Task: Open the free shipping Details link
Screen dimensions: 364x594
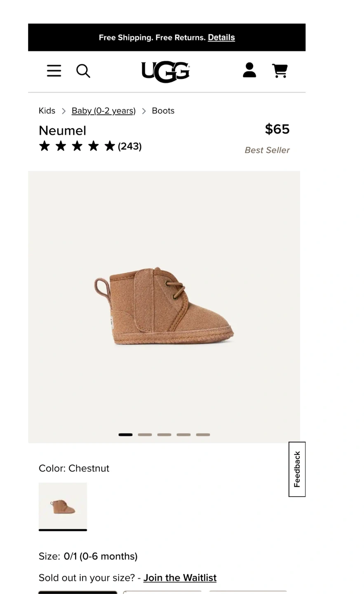Action: point(221,38)
